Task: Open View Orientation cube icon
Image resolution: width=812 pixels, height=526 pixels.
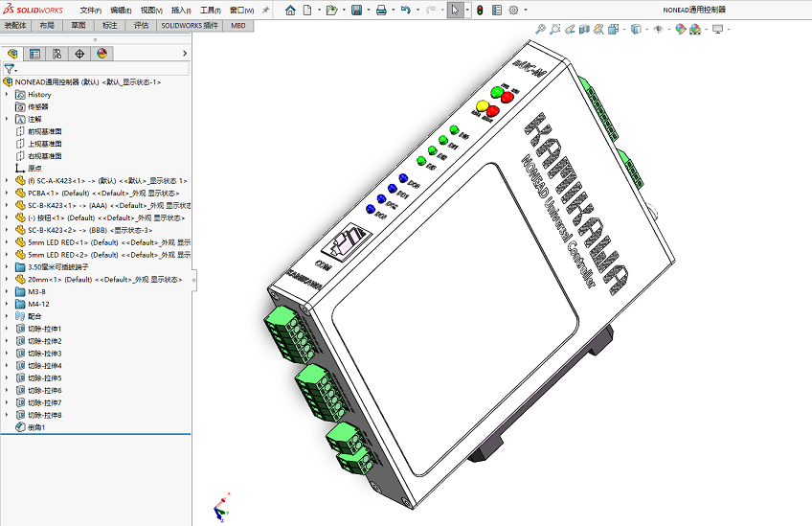Action: [x=614, y=29]
